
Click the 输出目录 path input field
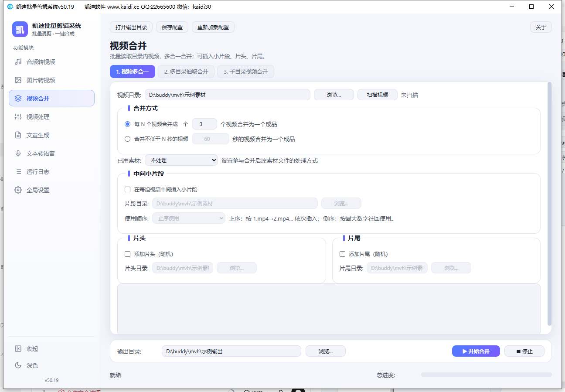(231, 351)
